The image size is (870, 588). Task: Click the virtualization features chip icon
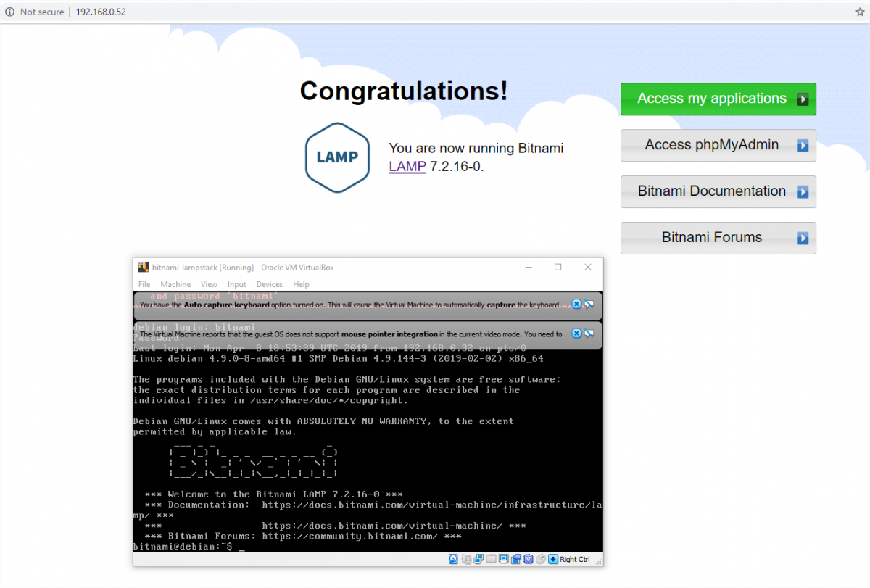pos(529,559)
